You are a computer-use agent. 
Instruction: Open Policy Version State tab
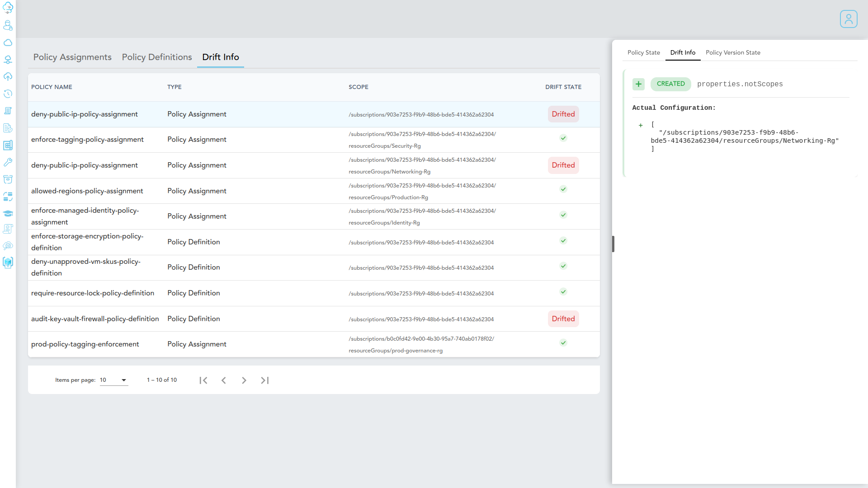click(x=733, y=53)
